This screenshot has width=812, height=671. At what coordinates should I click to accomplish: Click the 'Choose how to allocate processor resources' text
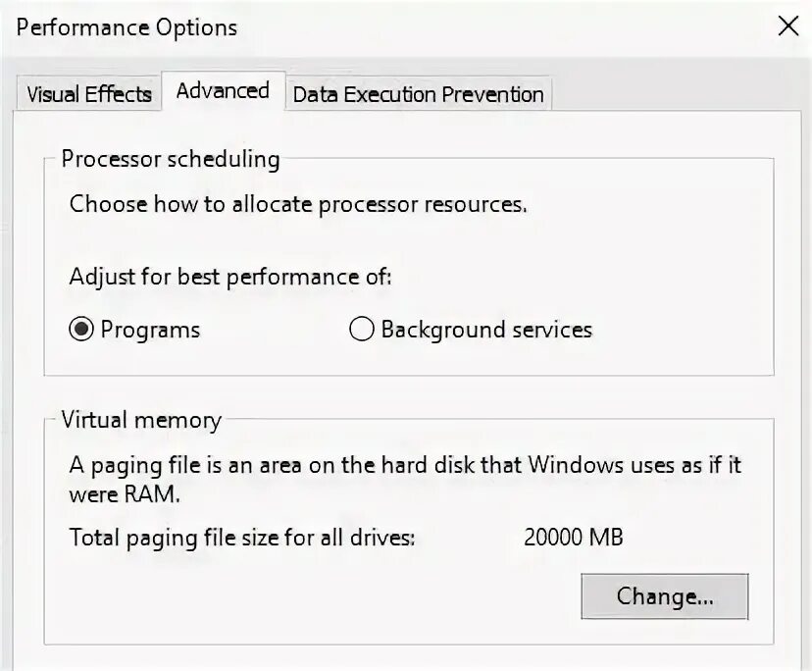click(298, 205)
